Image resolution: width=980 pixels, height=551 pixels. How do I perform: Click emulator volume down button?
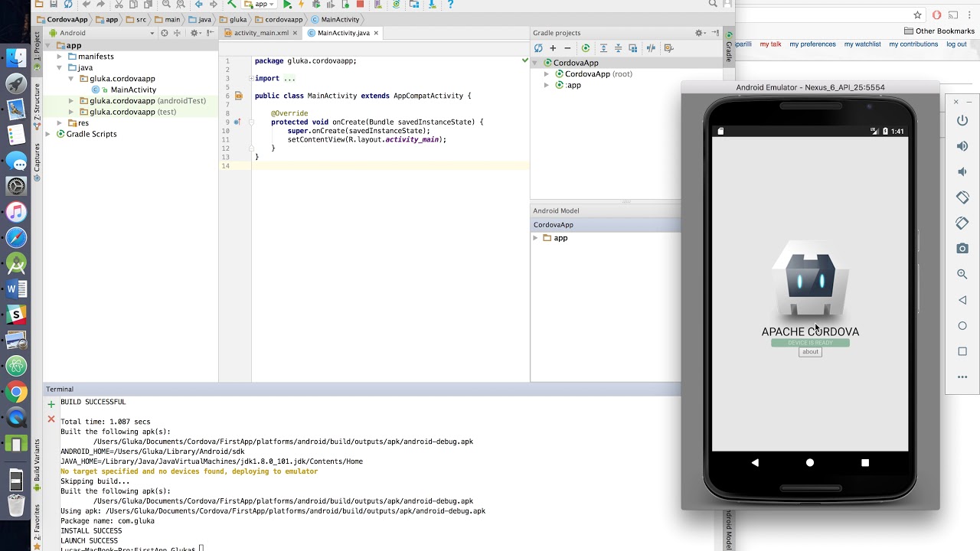click(962, 171)
